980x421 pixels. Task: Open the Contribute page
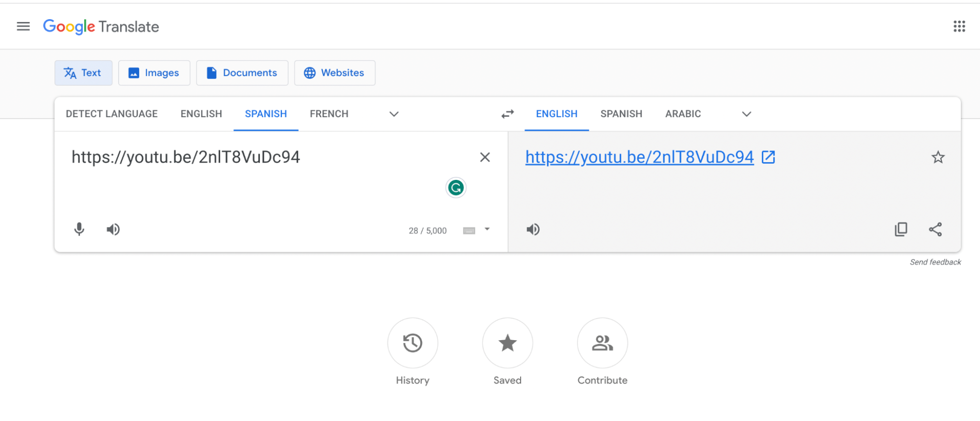coord(603,343)
